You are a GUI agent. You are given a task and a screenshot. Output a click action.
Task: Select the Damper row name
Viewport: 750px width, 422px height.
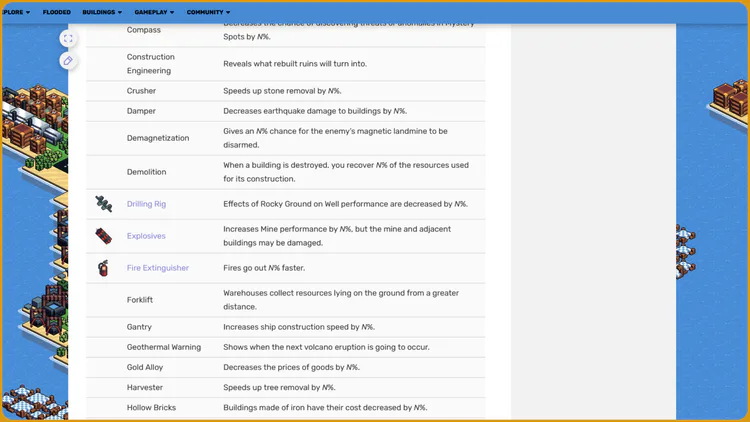tap(141, 111)
